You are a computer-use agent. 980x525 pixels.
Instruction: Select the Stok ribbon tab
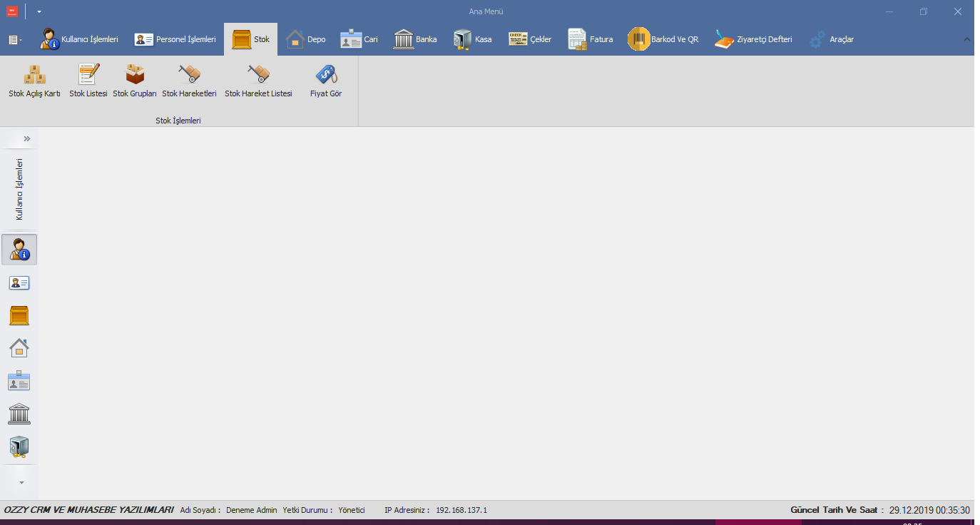point(251,39)
